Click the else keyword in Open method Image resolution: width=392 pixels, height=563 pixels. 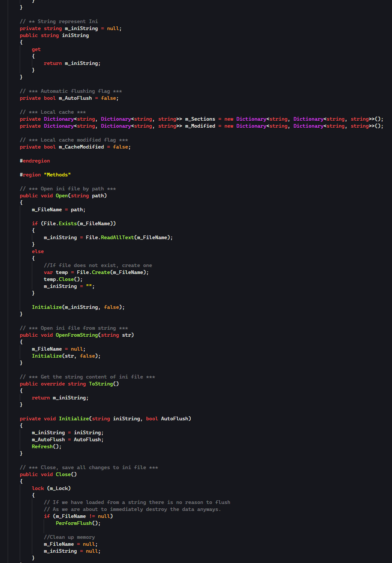click(38, 252)
